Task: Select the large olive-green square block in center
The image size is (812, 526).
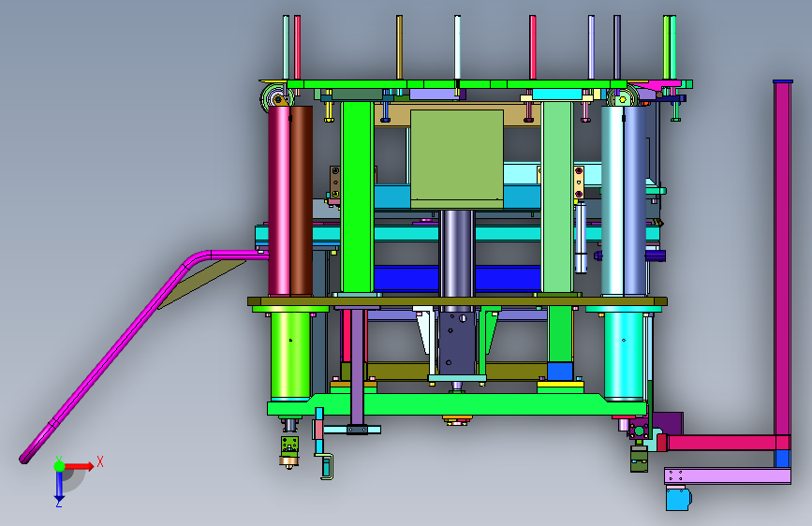Action: [457, 158]
